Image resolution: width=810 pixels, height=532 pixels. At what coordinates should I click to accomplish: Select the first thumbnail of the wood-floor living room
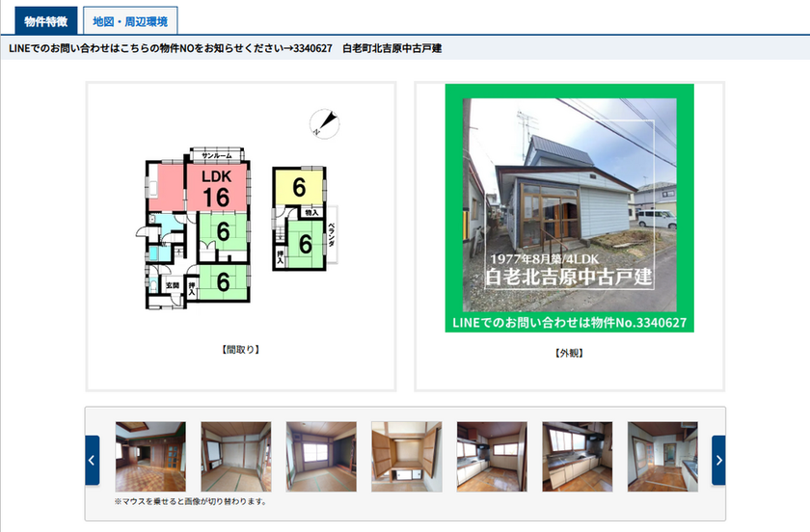tap(150, 457)
